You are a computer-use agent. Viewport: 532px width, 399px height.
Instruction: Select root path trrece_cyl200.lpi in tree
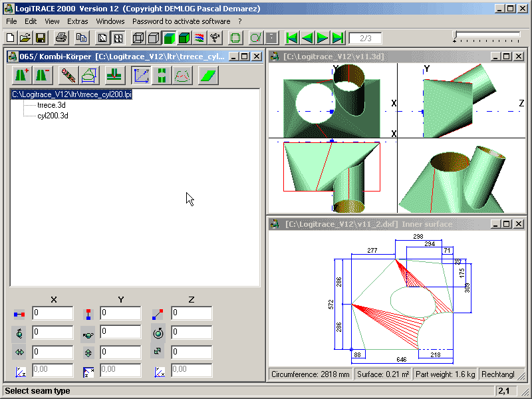coord(72,94)
